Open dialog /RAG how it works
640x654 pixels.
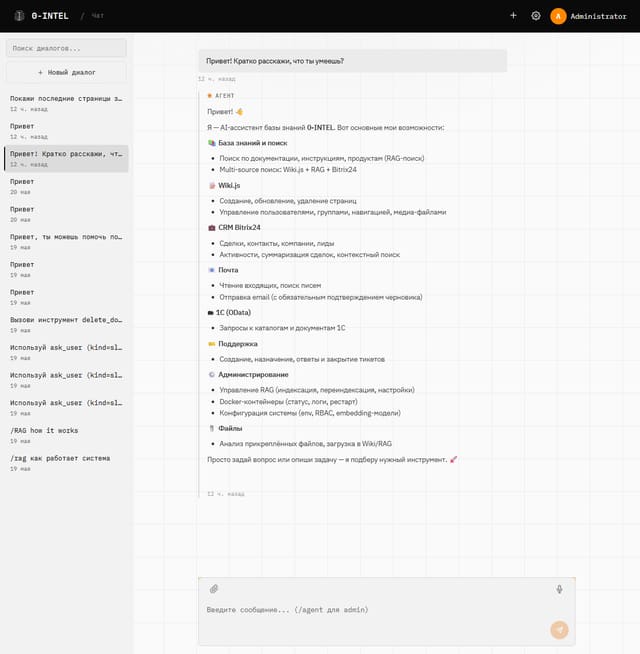(66, 435)
